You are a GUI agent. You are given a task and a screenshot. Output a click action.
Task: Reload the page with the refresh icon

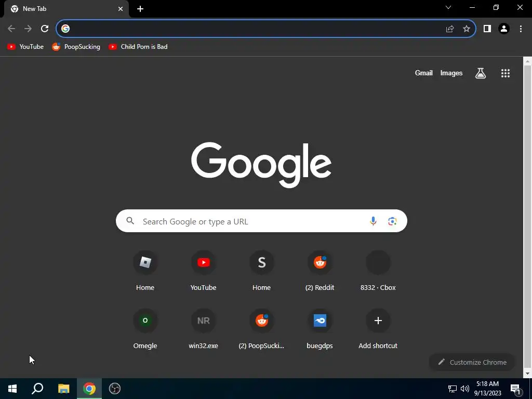(x=45, y=29)
